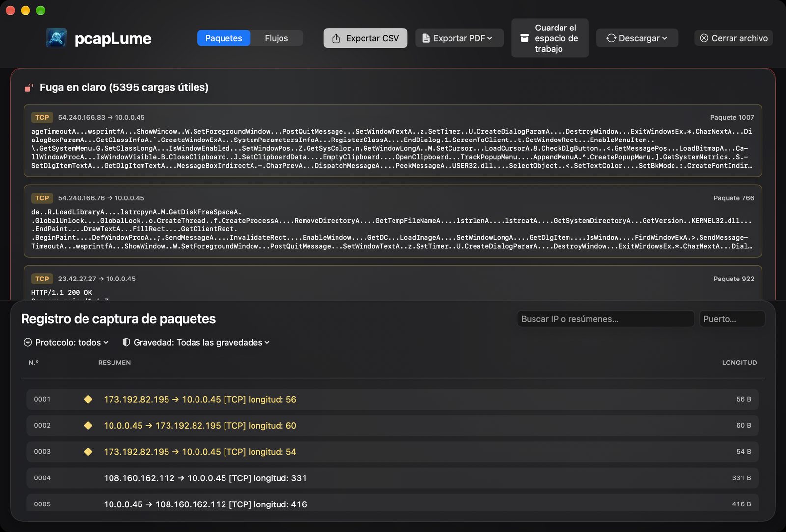This screenshot has width=786, height=532.
Task: Click the macOS green fullscreen window button
Action: 41,10
